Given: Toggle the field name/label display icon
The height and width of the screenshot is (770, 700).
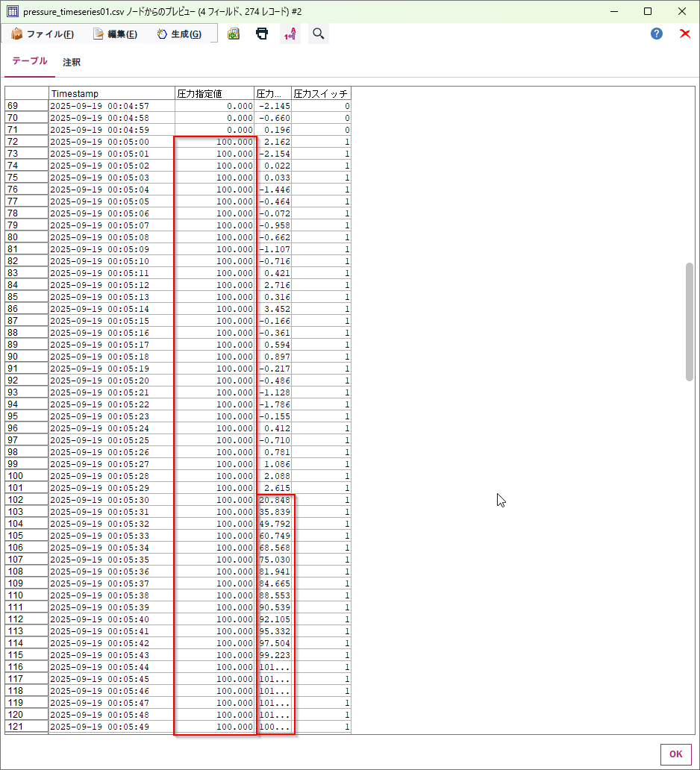Looking at the screenshot, I should (x=290, y=34).
